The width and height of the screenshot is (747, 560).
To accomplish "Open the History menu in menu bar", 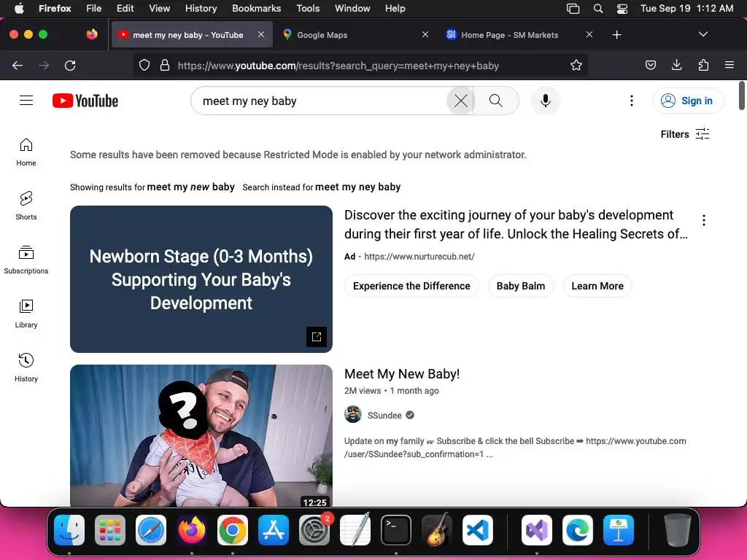I will click(201, 8).
